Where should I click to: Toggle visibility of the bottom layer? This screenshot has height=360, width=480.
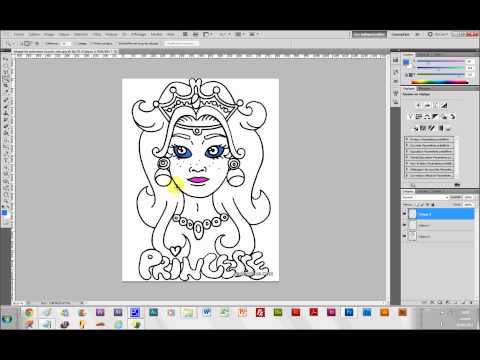point(405,236)
